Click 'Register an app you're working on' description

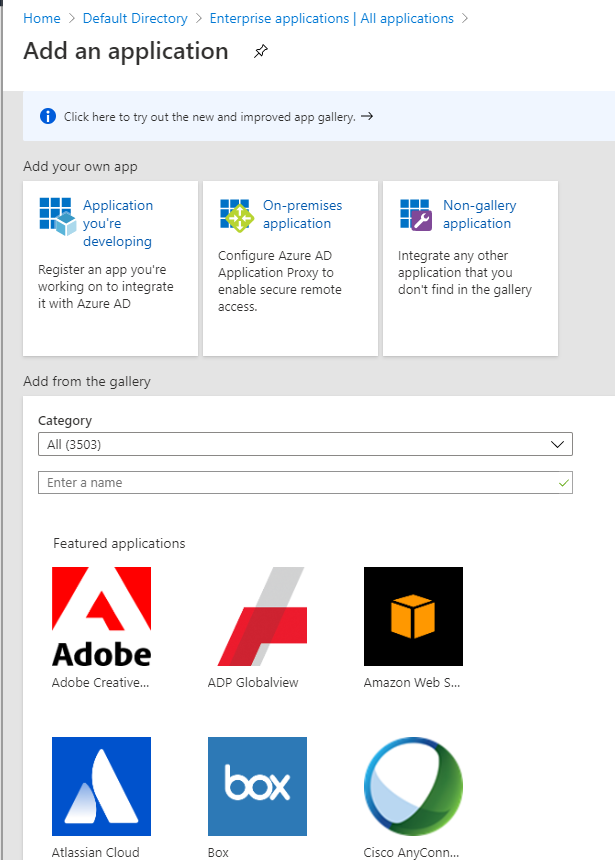[x=106, y=286]
